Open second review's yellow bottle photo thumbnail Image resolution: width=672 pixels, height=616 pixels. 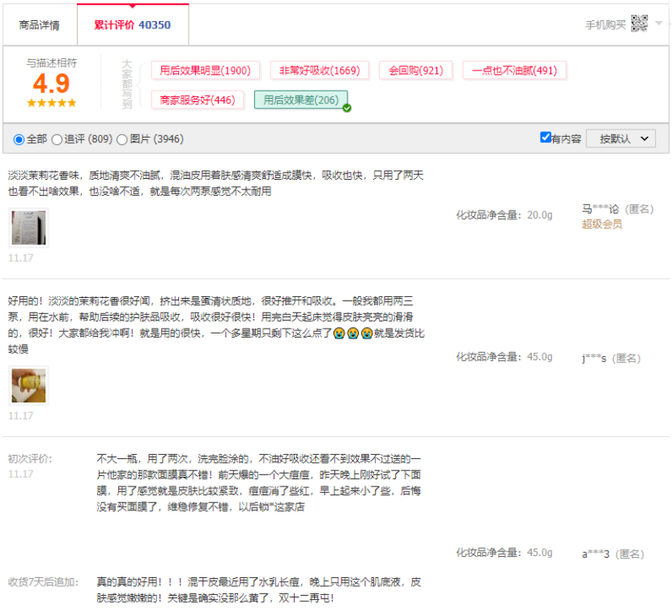click(x=28, y=385)
